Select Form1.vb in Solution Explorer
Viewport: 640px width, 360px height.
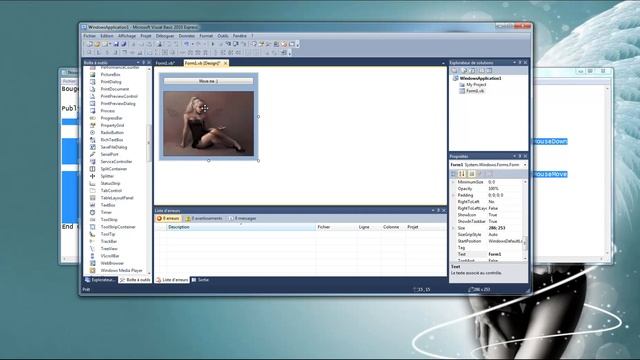pyautogui.click(x=475, y=91)
